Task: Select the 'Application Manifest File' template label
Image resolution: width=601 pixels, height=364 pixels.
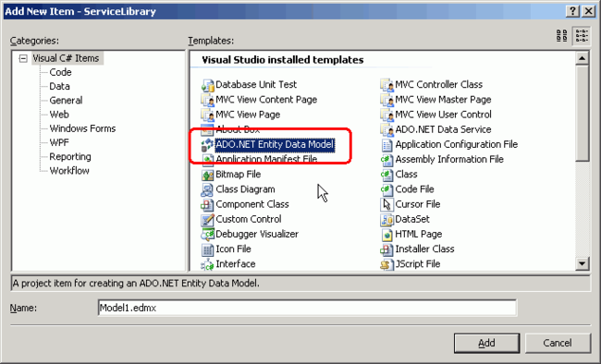Action: [266, 160]
